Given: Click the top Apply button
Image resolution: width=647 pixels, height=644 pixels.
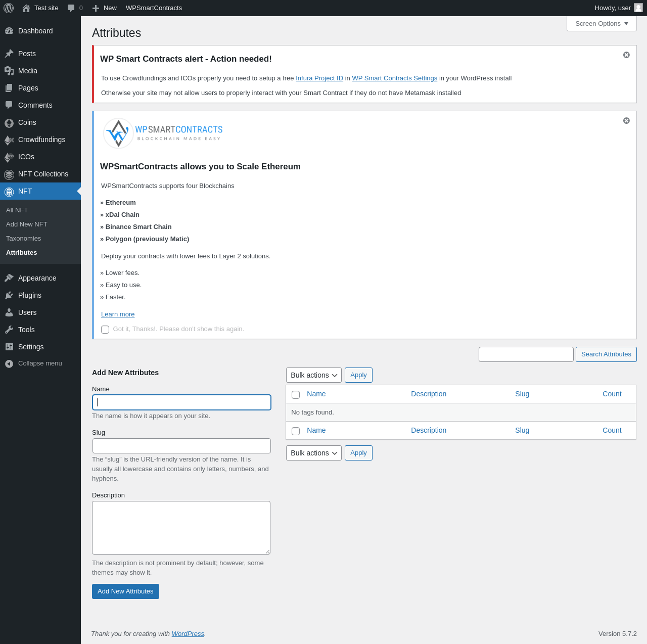Looking at the screenshot, I should coord(358,375).
